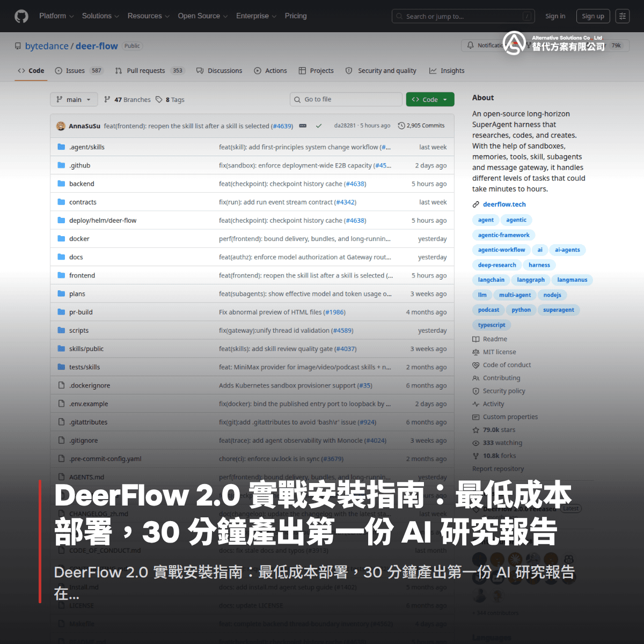The width and height of the screenshot is (644, 644).
Task: Click the folder icon beside frontend
Action: (61, 275)
